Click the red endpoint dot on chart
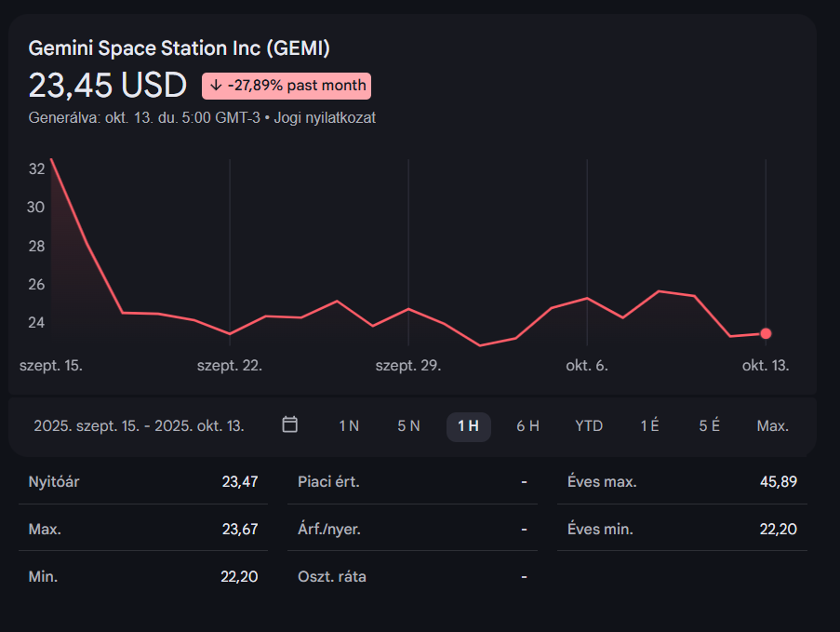The width and height of the screenshot is (840, 632). coord(766,333)
